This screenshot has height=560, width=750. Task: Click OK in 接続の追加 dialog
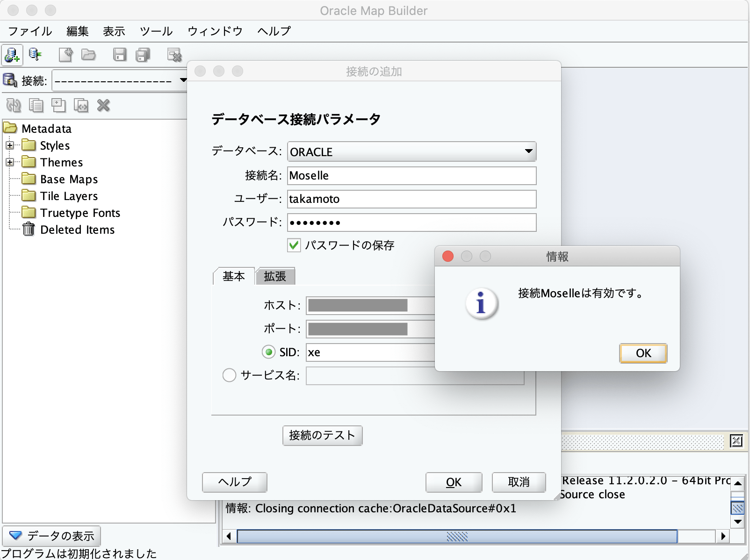[x=454, y=482]
